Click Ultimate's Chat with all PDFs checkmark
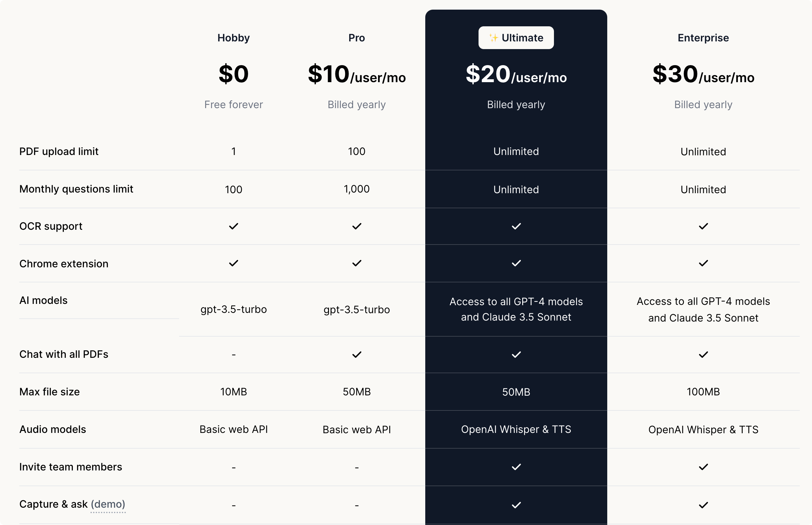 click(x=516, y=355)
